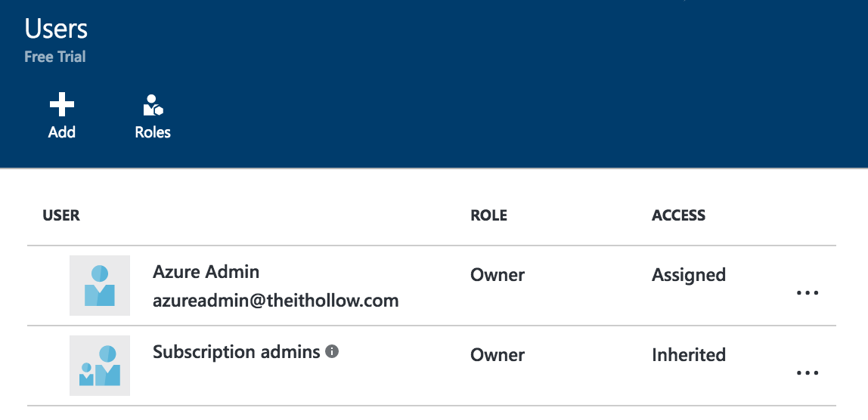The width and height of the screenshot is (868, 420).
Task: Click the ACCESS column header
Action: [x=678, y=215]
